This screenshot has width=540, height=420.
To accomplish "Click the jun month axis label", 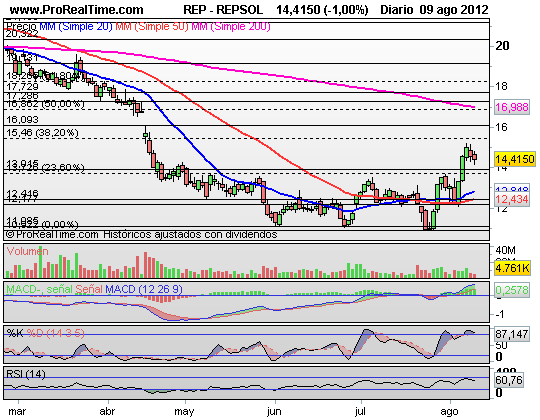I will coord(274,411).
